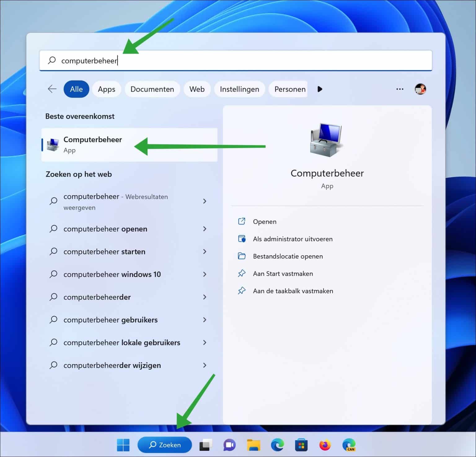
Task: Click the user profile avatar
Action: (x=420, y=89)
